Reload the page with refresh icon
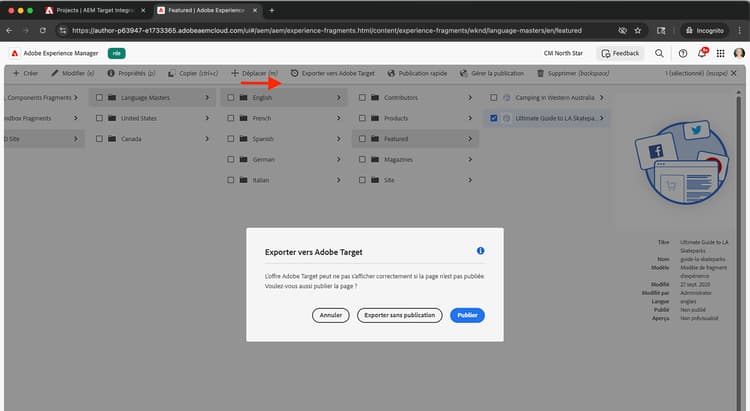The height and width of the screenshot is (411, 750). [x=43, y=30]
